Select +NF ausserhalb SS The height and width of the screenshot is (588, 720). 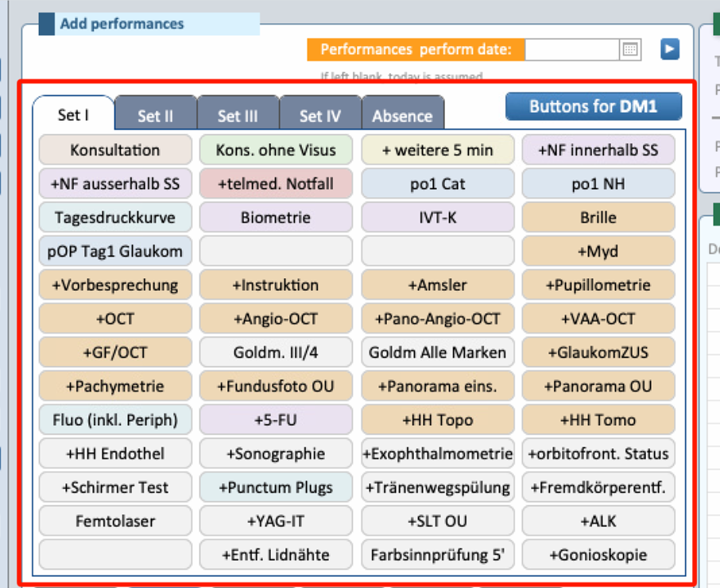(115, 184)
